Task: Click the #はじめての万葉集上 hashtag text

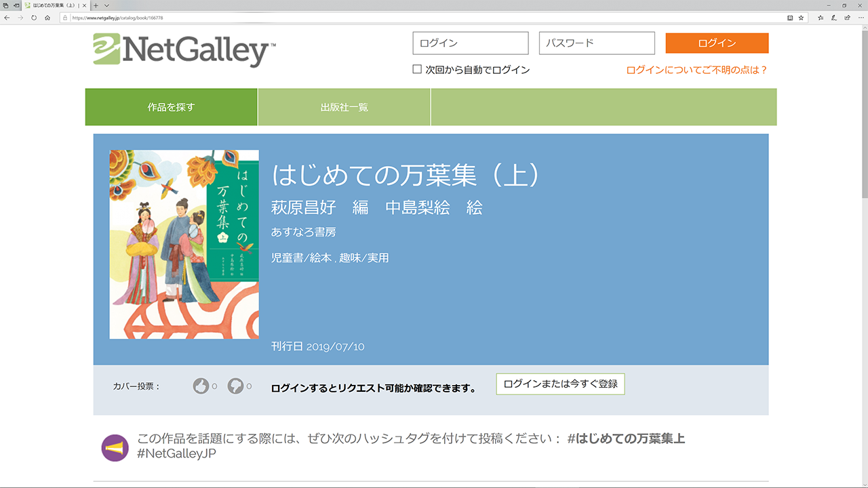Action: pyautogui.click(x=625, y=439)
